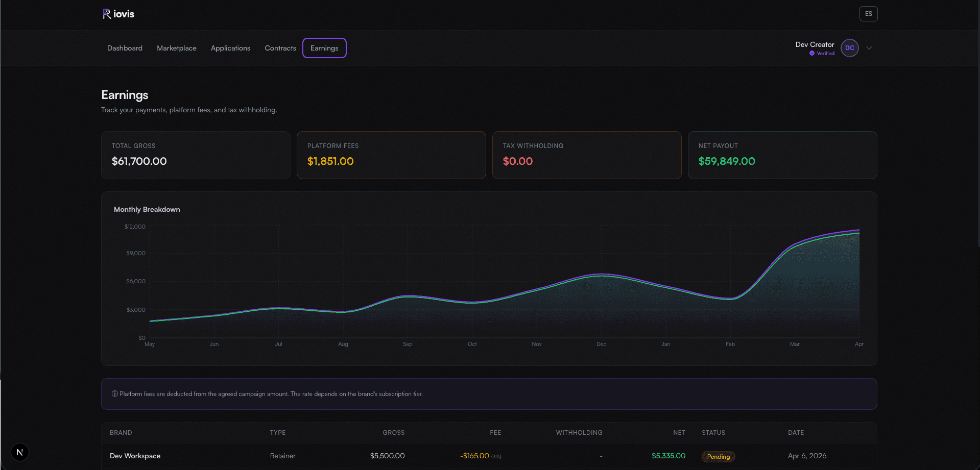Click the Pending status badge
The image size is (980, 470).
click(x=719, y=457)
